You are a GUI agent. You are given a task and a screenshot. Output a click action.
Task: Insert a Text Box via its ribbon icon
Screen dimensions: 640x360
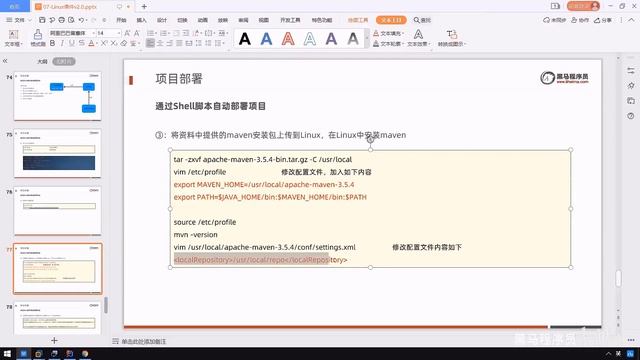coord(13,34)
